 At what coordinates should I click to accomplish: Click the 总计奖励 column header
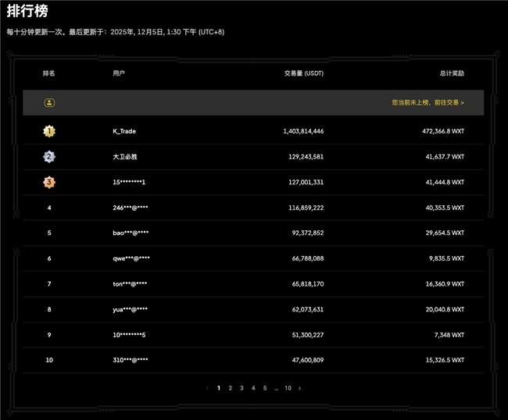click(x=452, y=73)
